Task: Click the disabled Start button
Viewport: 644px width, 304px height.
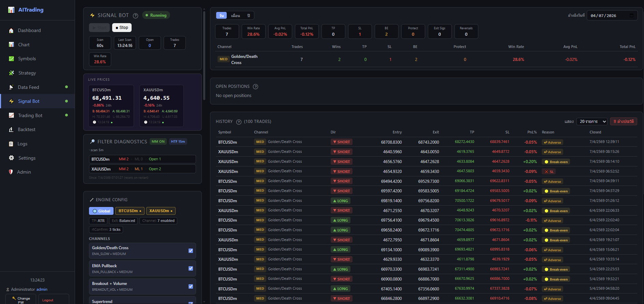Action: point(100,28)
